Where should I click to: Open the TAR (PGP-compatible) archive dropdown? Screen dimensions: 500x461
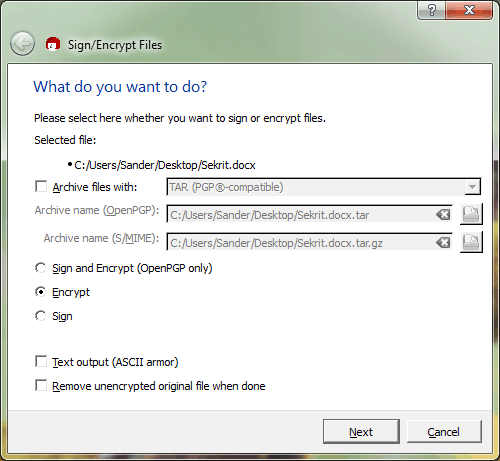(x=323, y=187)
